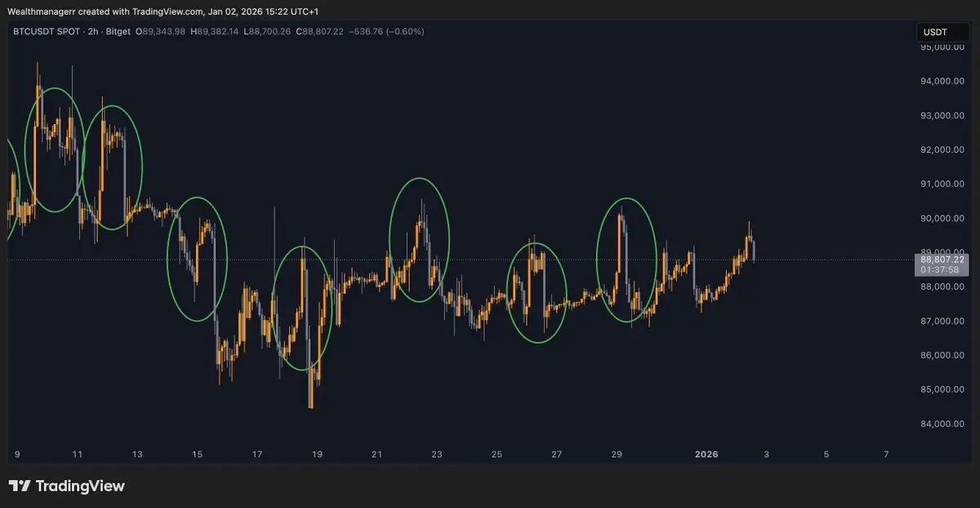Click the 90,000.00 price axis label
Image resolution: width=980 pixels, height=508 pixels.
[943, 218]
